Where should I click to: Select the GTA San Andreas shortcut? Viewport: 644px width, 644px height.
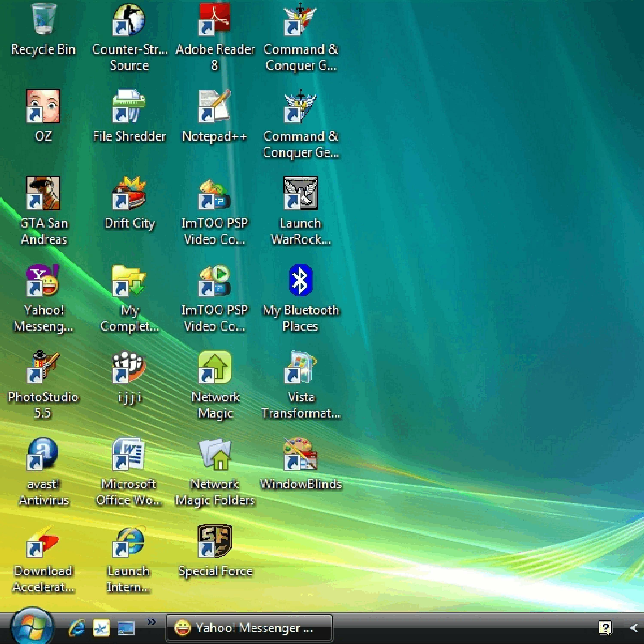pos(43,193)
